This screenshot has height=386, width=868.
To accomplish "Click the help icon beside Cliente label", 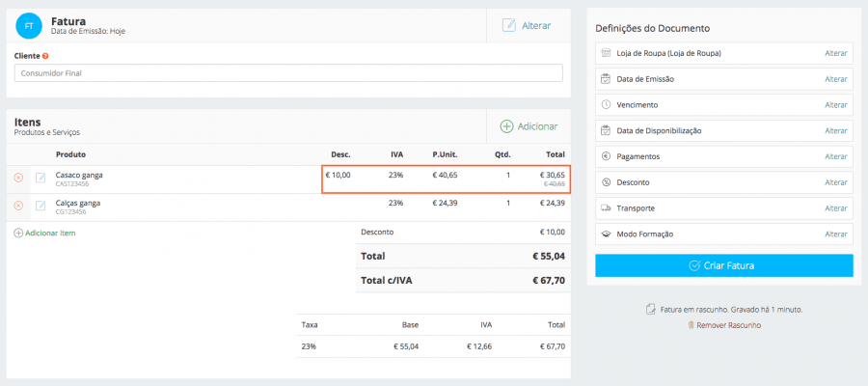I will click(45, 56).
